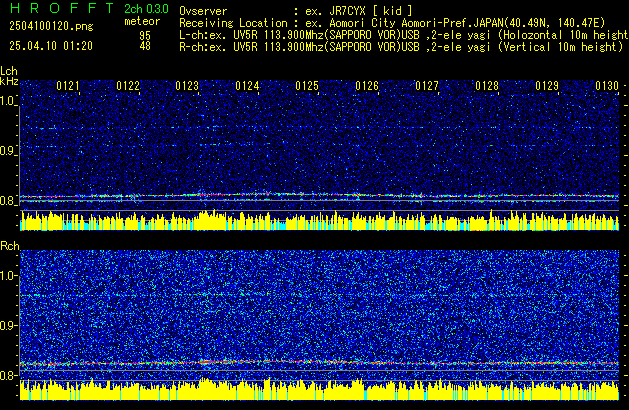Click the Lch channel label
The width and height of the screenshot is (629, 410).
click(x=9, y=71)
